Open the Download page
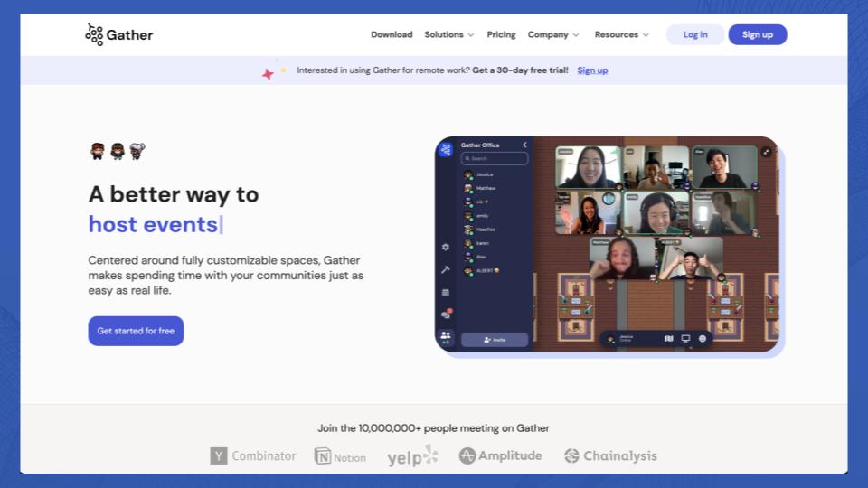The width and height of the screenshot is (868, 488). click(x=392, y=34)
